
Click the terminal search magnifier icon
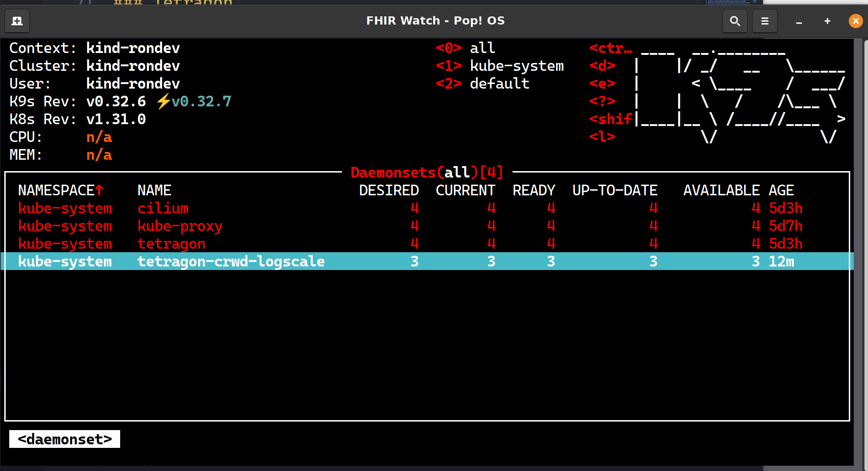click(735, 21)
